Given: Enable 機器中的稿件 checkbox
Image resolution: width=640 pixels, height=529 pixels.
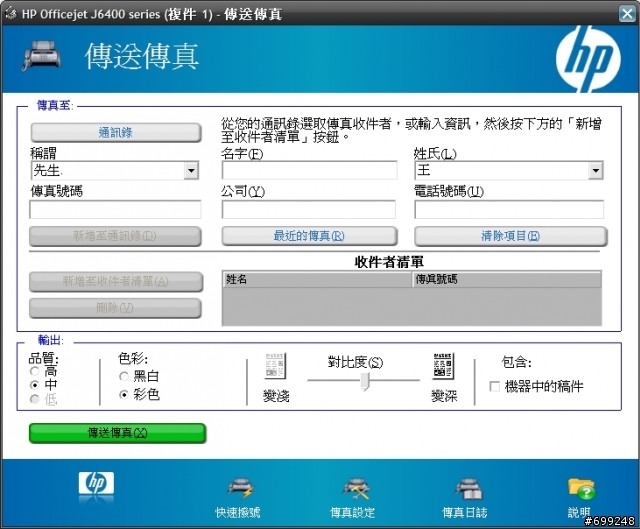Looking at the screenshot, I should (494, 386).
